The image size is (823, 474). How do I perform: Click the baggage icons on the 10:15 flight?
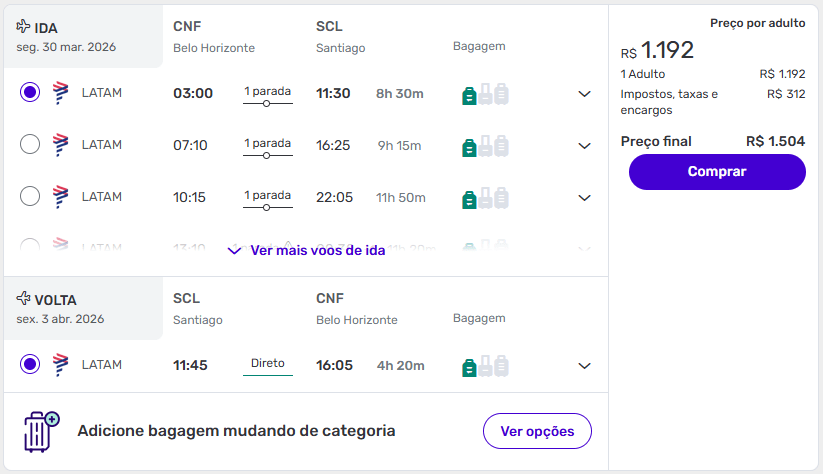tap(485, 198)
